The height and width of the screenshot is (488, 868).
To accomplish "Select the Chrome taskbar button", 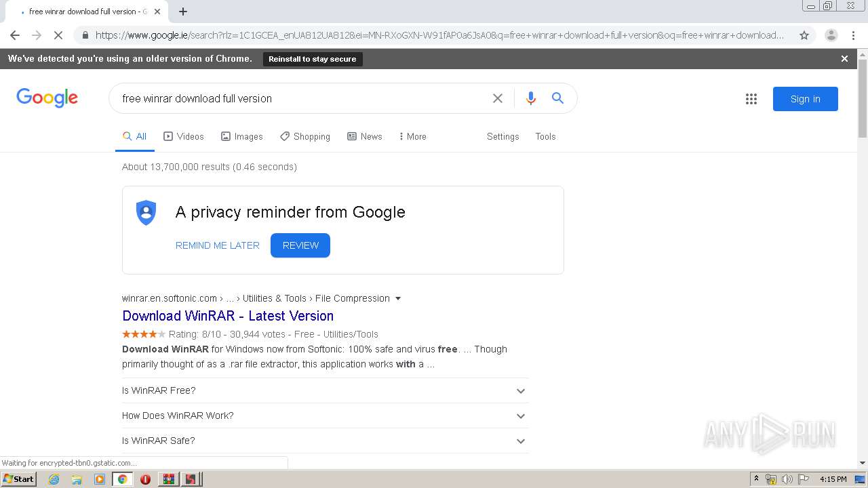I will pyautogui.click(x=123, y=479).
